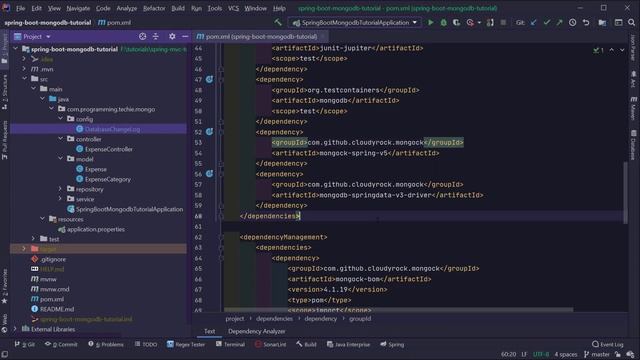
Task: Jump to the previous highlighted error arrow
Action: pos(611,50)
